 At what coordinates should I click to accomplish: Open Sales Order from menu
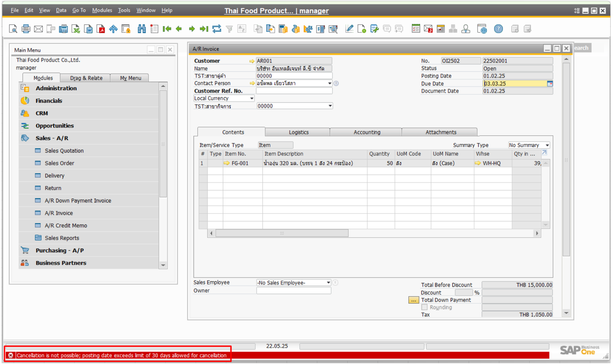[x=59, y=163]
